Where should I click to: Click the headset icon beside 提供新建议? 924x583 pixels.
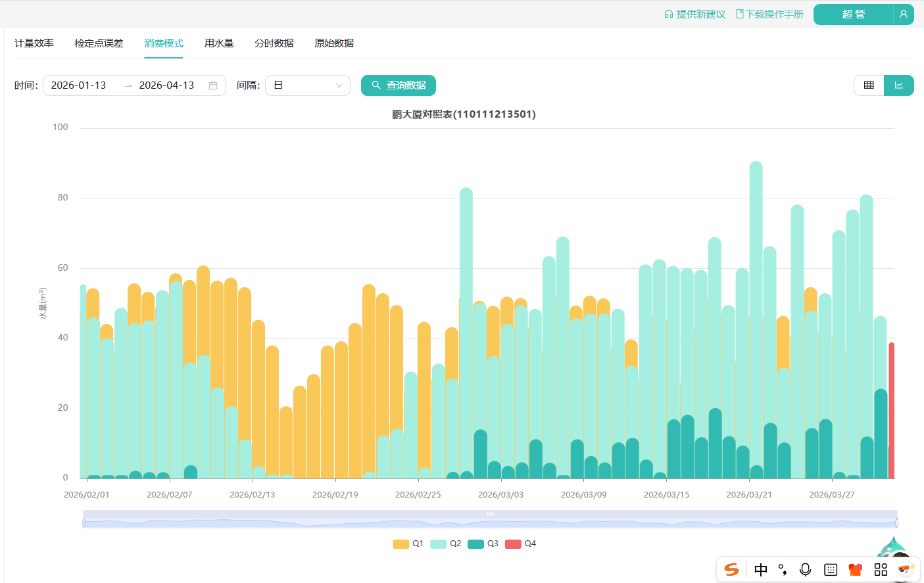tap(669, 14)
